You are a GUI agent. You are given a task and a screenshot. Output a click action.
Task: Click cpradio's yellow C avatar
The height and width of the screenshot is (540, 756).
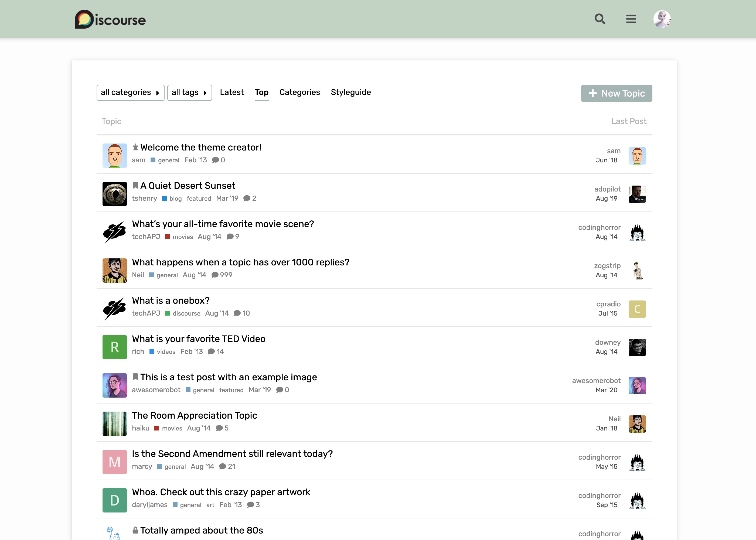pyautogui.click(x=636, y=309)
